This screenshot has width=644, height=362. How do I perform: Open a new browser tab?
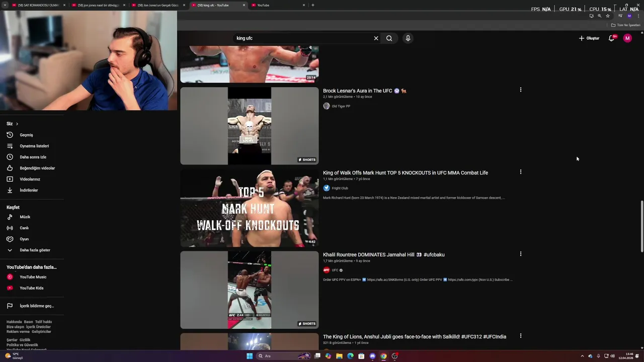[313, 5]
